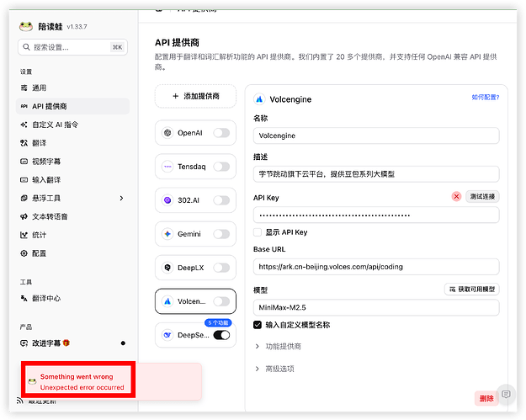Click the frog app logo

click(x=26, y=26)
